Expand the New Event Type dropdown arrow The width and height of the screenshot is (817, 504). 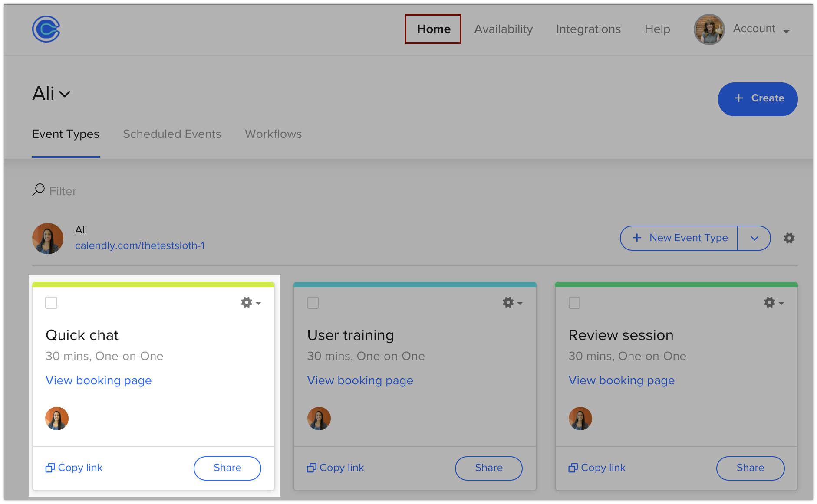pos(754,238)
